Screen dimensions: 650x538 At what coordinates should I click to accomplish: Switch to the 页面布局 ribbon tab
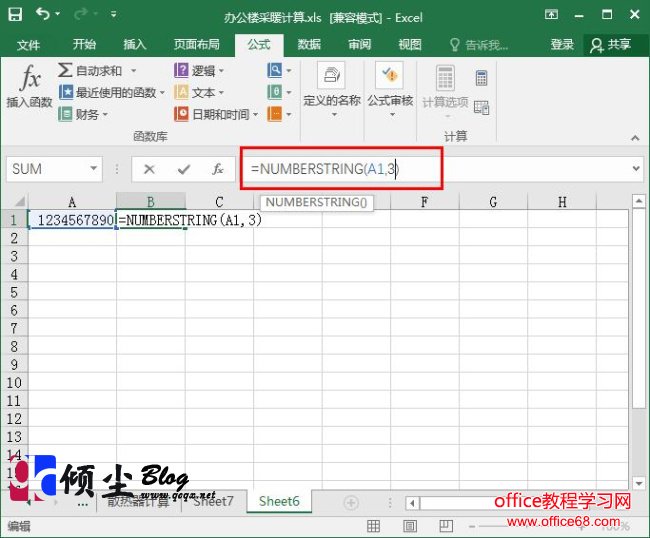196,44
